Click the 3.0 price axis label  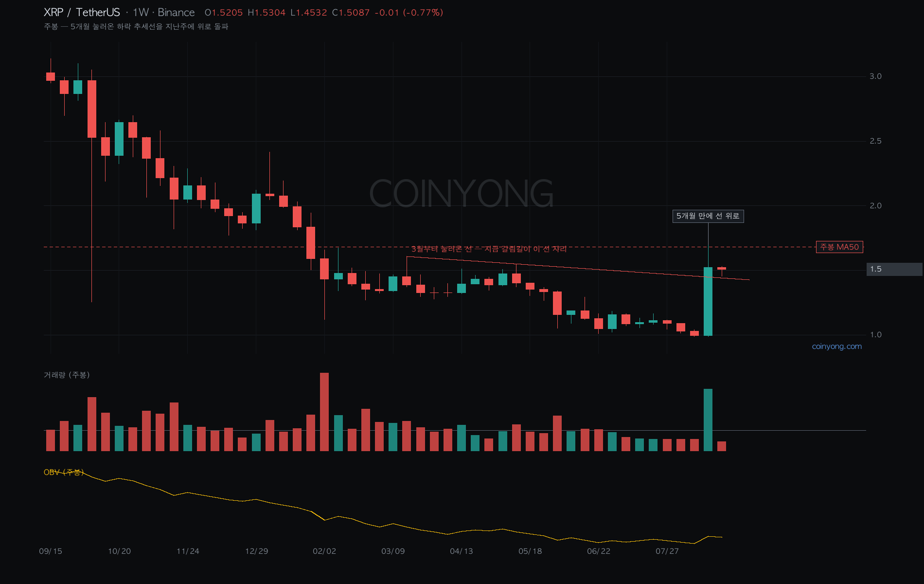875,76
